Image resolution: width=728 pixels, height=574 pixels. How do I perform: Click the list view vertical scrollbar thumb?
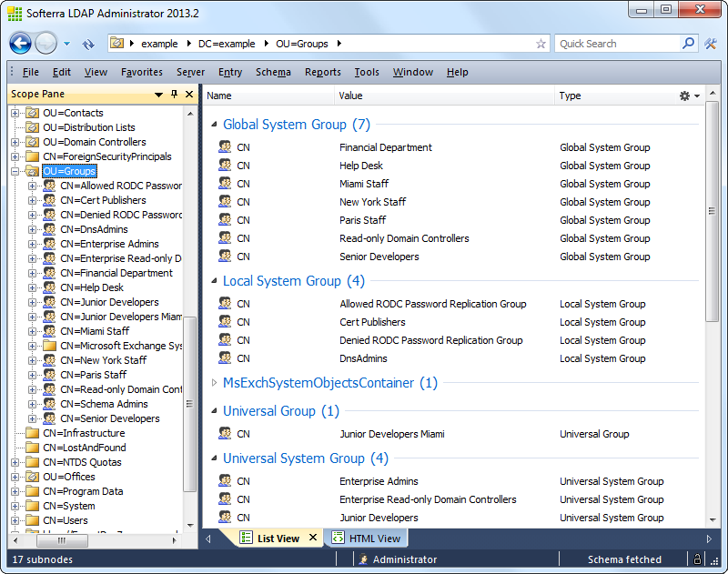(713, 211)
